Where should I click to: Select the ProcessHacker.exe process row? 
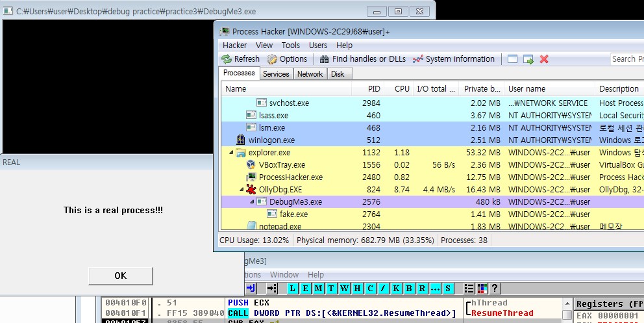coord(432,177)
